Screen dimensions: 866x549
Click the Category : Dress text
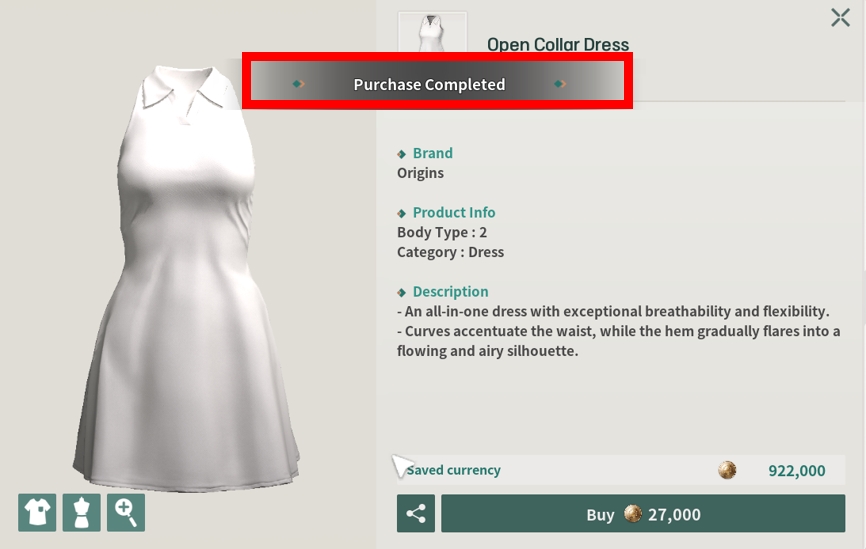450,252
